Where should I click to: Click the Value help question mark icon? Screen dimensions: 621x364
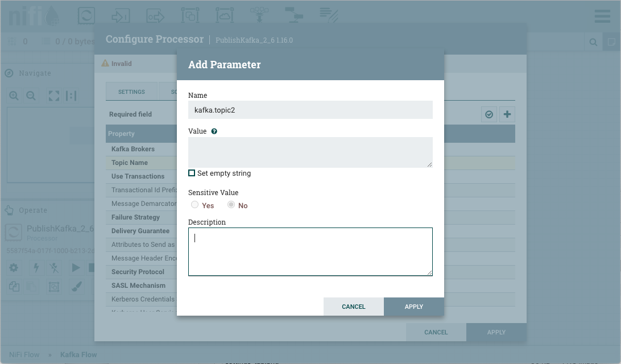tap(214, 131)
